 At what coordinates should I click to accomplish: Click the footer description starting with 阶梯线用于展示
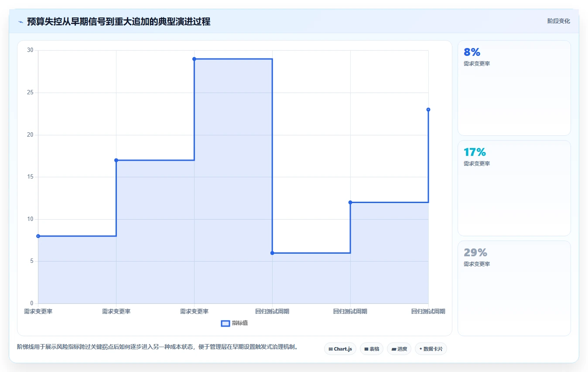click(157, 347)
